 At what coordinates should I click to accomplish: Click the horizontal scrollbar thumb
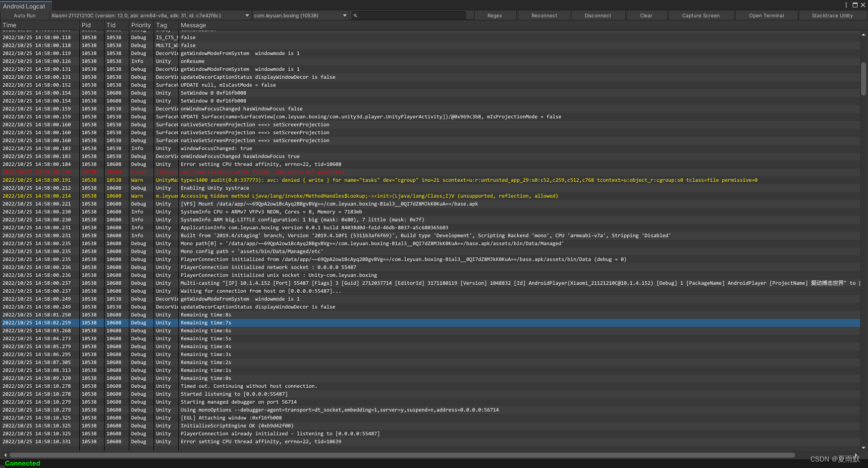(x=402, y=455)
